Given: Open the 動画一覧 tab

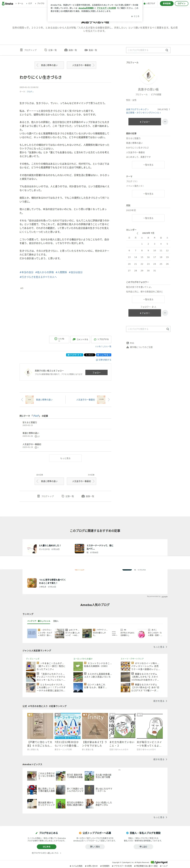Looking at the screenshot, I should click(91, 50).
